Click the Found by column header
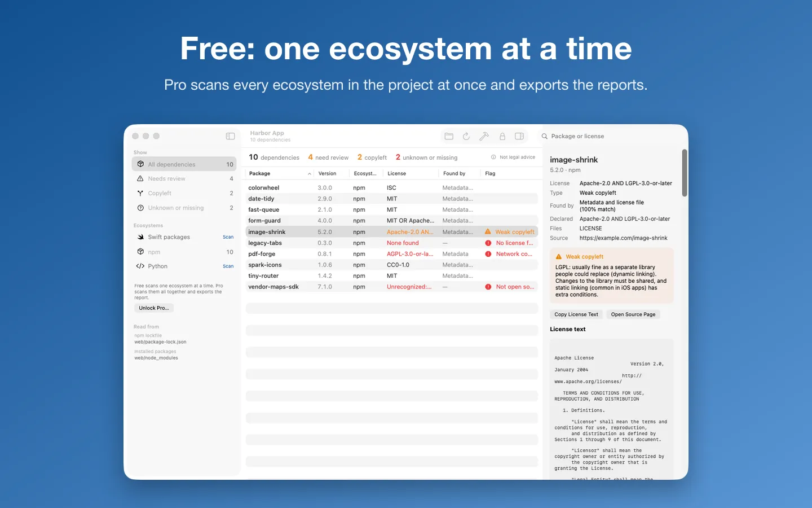The height and width of the screenshot is (508, 812). click(459, 174)
